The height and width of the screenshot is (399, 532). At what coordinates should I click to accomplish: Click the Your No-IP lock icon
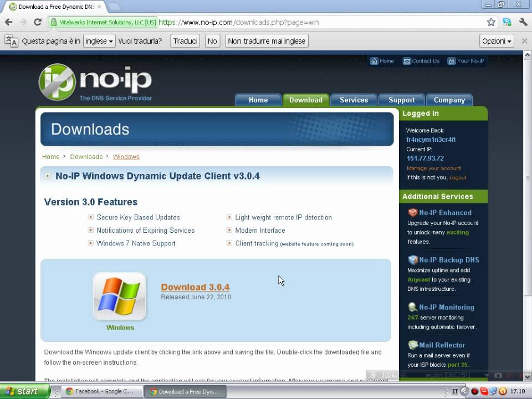tap(451, 61)
